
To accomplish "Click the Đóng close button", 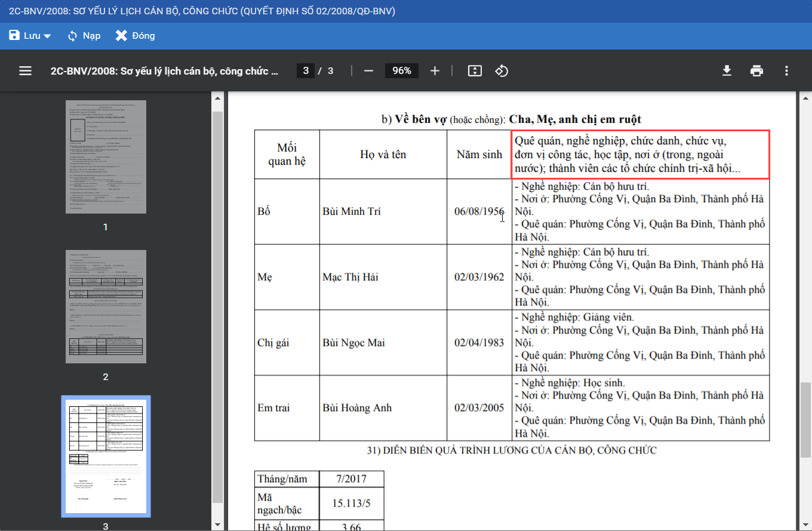I will pos(136,36).
